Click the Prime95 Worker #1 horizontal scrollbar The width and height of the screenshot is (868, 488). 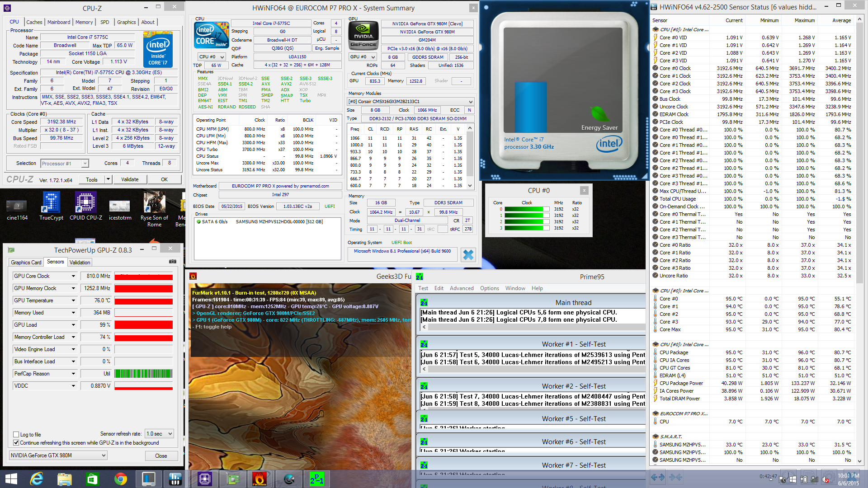(533, 369)
